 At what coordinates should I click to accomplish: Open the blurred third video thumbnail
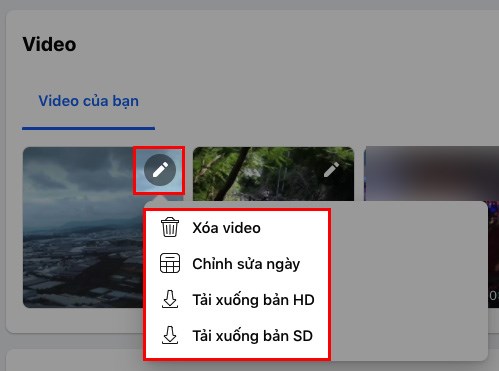pyautogui.click(x=431, y=174)
